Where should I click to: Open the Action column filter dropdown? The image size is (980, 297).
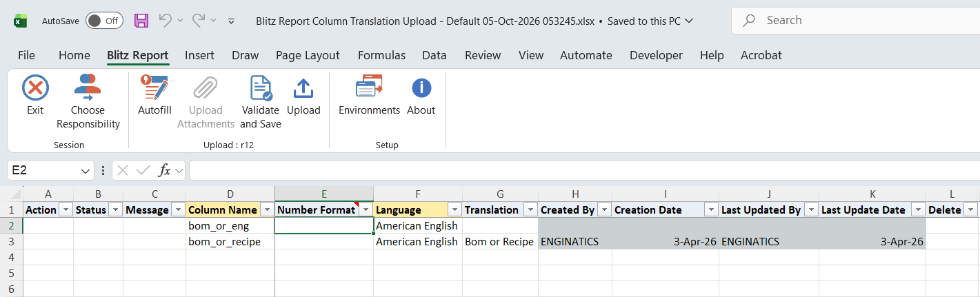click(66, 209)
